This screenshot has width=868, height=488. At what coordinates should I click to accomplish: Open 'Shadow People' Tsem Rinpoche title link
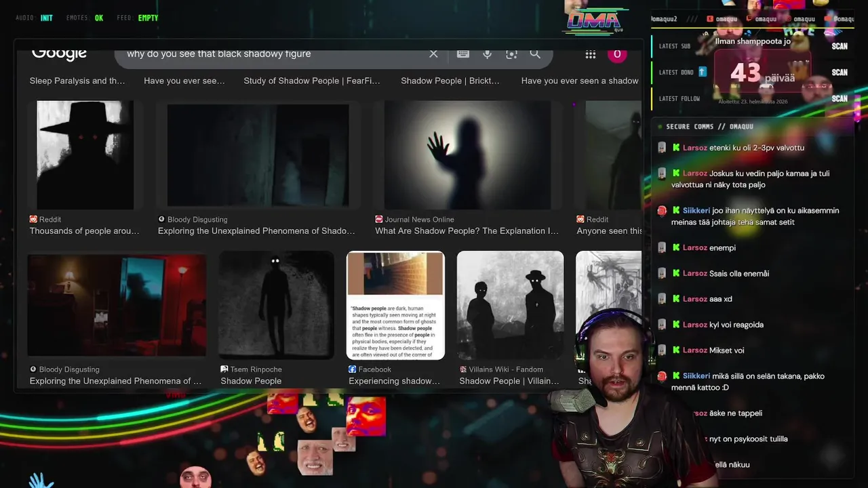pos(251,381)
